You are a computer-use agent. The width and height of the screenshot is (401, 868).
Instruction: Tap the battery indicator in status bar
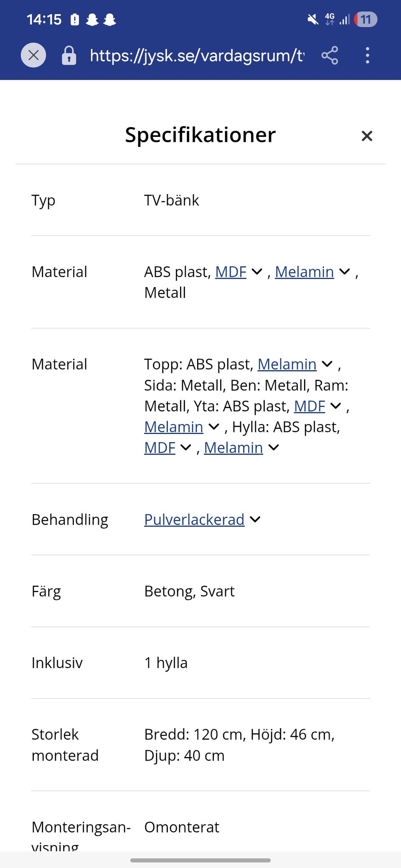pos(365,19)
